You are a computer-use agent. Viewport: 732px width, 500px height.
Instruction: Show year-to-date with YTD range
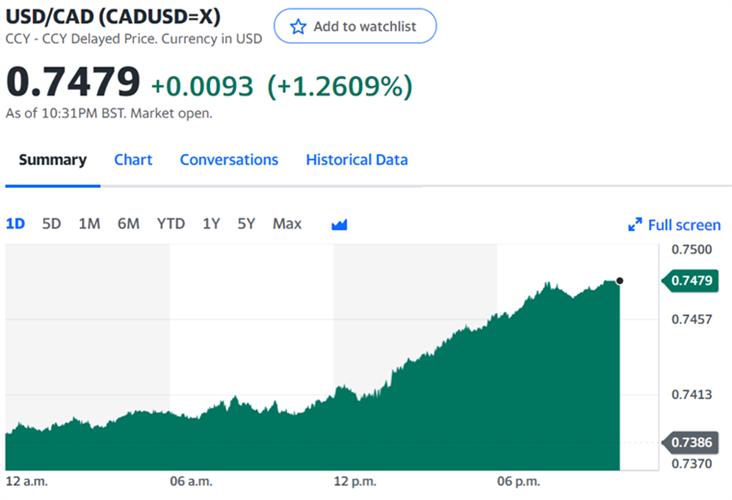171,224
